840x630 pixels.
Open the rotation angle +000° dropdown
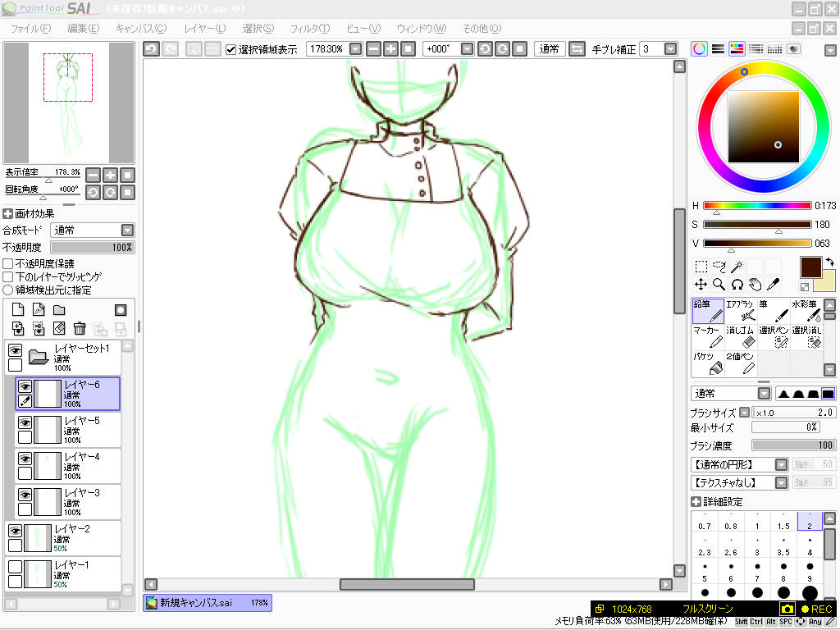tap(467, 49)
